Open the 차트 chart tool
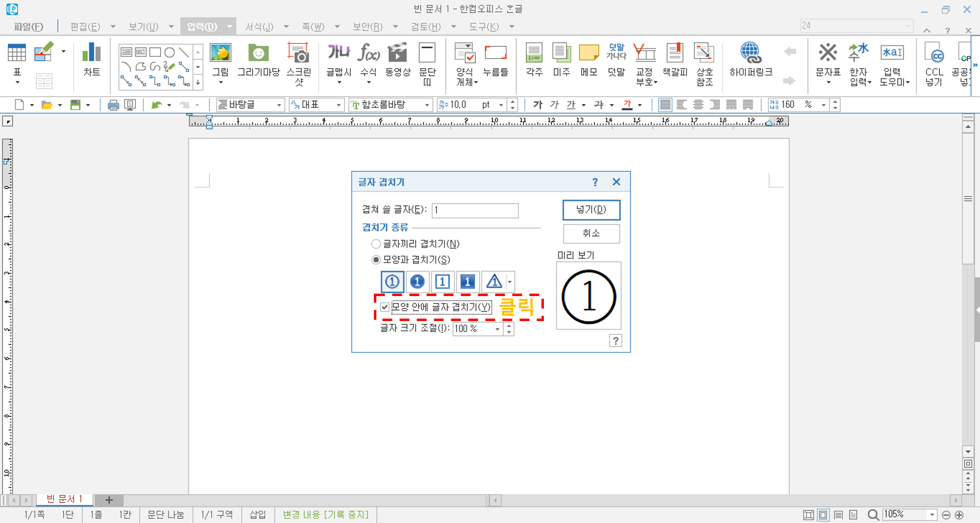This screenshot has width=980, height=523. coord(92,60)
